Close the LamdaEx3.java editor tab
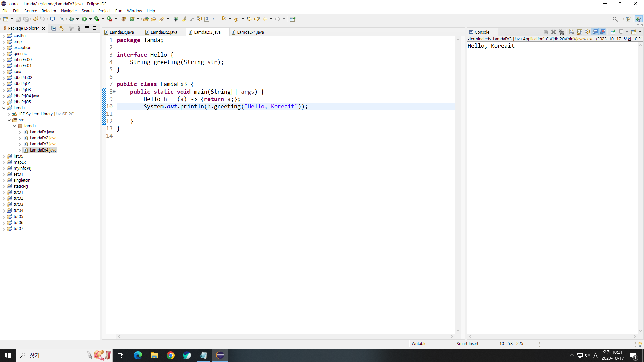This screenshot has width=644, height=362. 225,32
